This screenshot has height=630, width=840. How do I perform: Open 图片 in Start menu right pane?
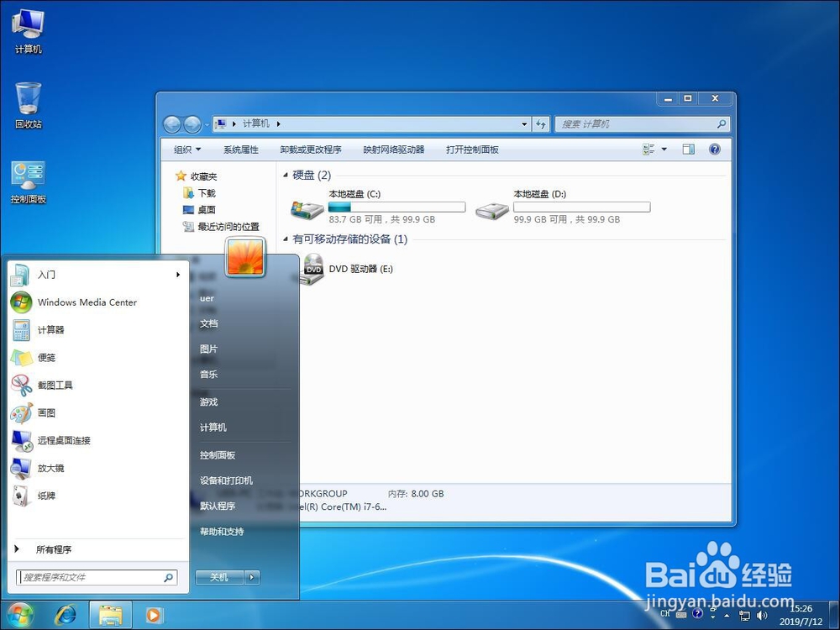click(209, 349)
